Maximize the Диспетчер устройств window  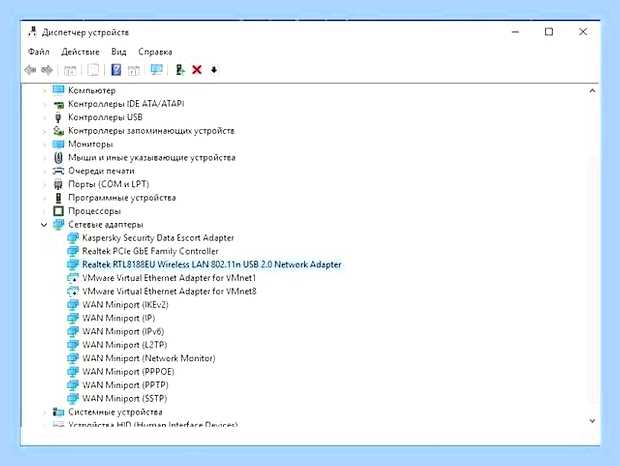(549, 32)
